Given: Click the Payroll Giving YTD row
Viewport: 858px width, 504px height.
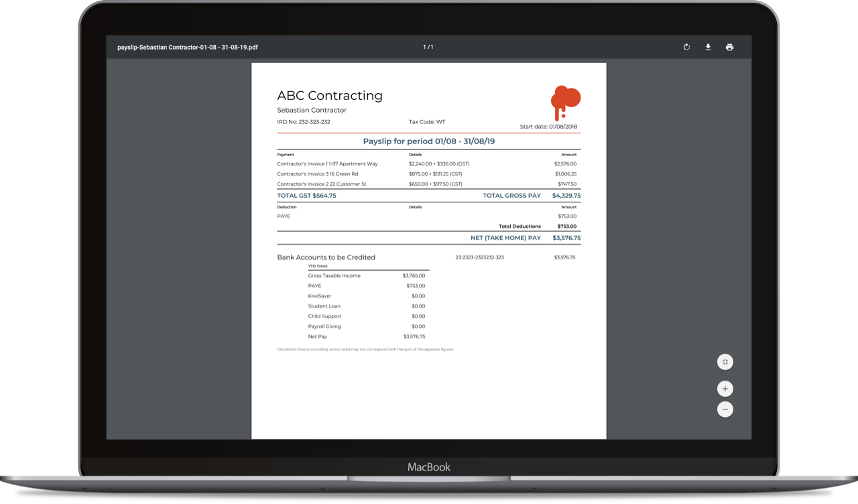Looking at the screenshot, I should click(x=367, y=326).
